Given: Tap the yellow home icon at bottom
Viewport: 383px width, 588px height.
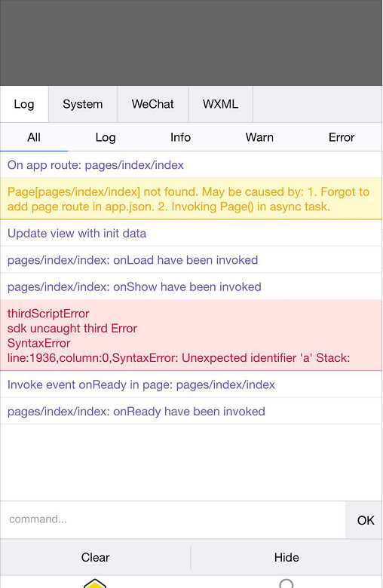Looking at the screenshot, I should [95, 583].
